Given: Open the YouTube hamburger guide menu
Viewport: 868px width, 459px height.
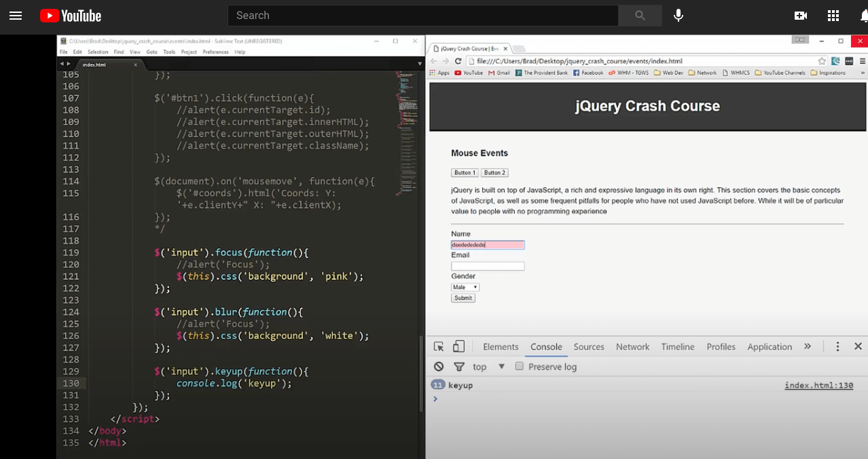Looking at the screenshot, I should click(x=16, y=16).
